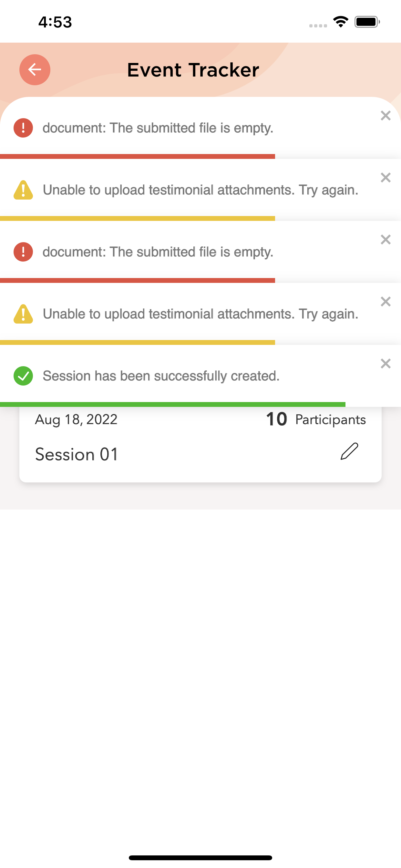
Task: Dismiss the "Session has been successfully created" toast
Action: click(386, 364)
